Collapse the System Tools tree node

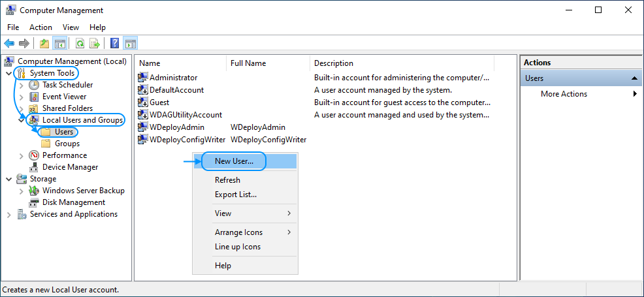click(9, 73)
